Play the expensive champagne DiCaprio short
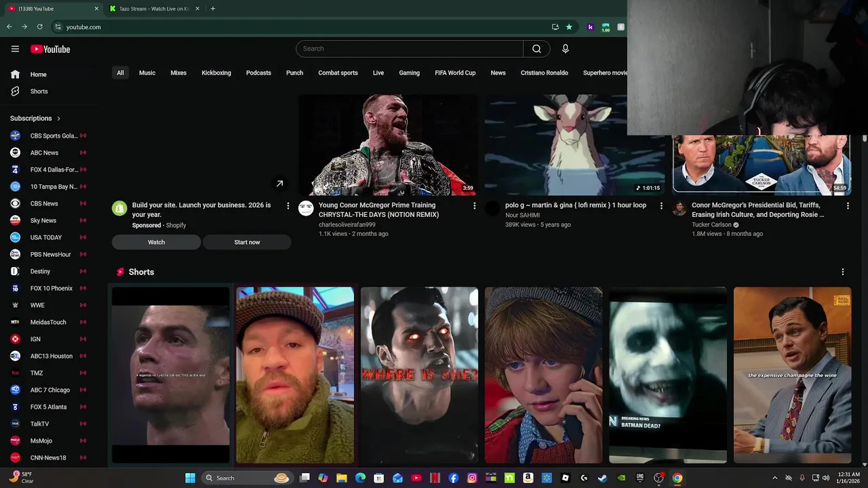Image resolution: width=868 pixels, height=488 pixels. (792, 375)
